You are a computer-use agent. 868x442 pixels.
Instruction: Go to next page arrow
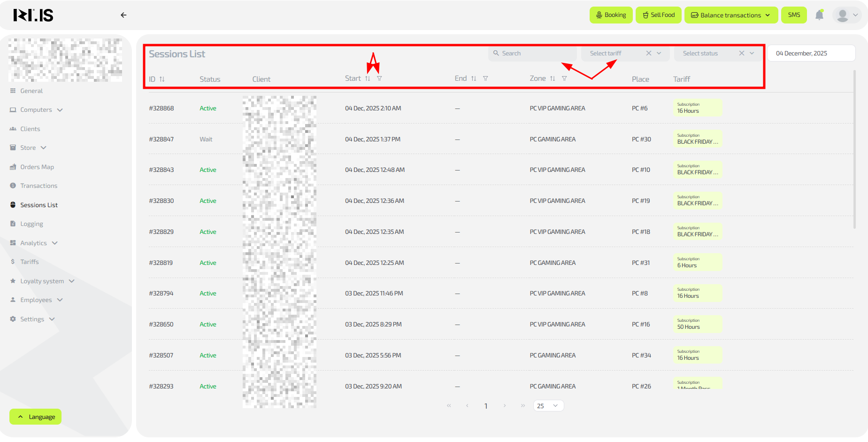[x=505, y=406]
